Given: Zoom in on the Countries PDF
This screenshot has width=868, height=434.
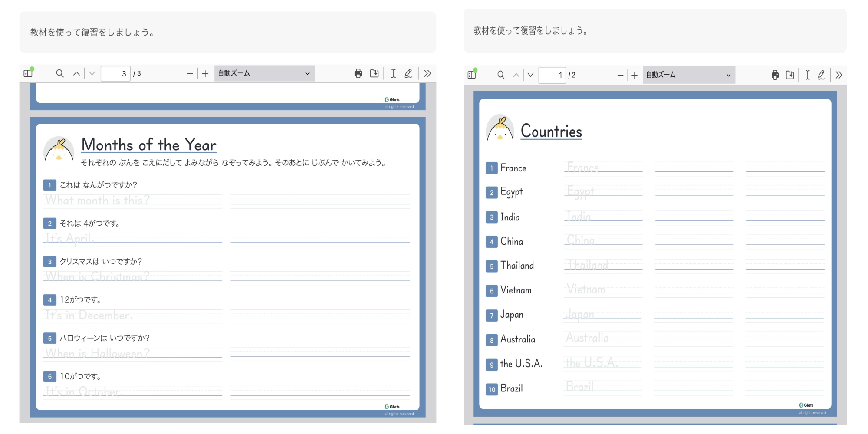Looking at the screenshot, I should 635,75.
